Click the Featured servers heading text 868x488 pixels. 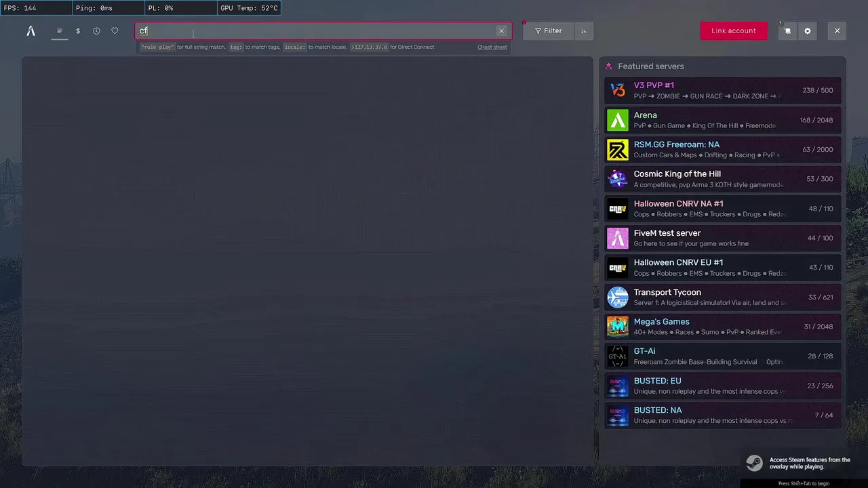click(x=651, y=66)
